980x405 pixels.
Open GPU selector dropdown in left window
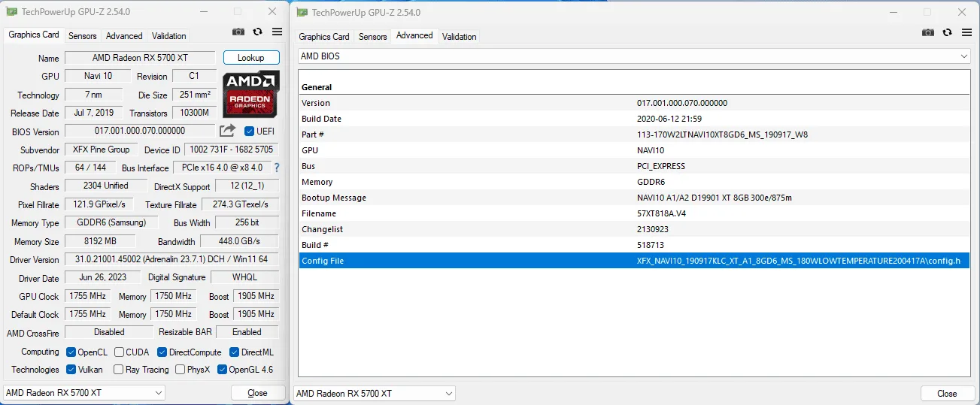84,393
